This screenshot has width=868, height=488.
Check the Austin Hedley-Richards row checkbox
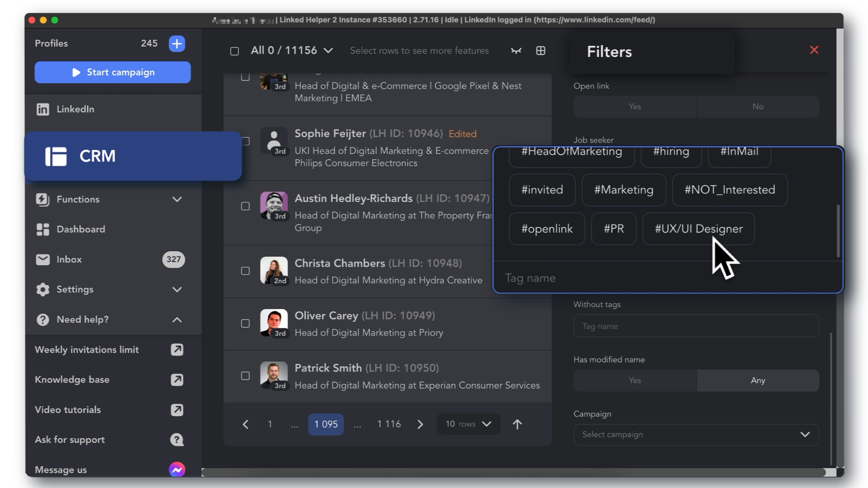pos(245,206)
